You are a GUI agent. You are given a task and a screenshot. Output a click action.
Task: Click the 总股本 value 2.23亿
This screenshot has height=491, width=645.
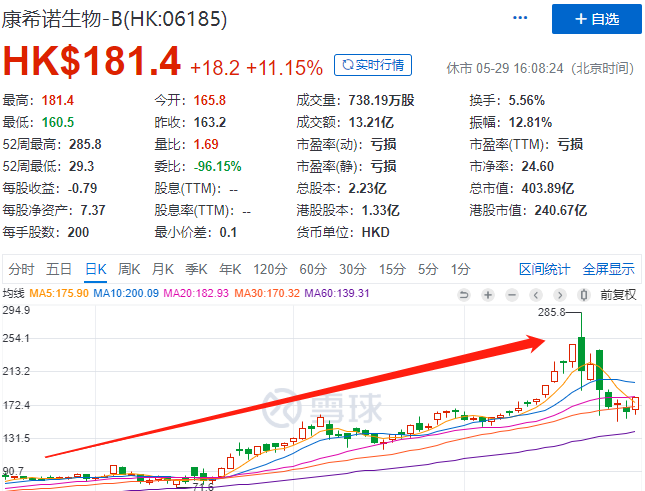pos(367,188)
